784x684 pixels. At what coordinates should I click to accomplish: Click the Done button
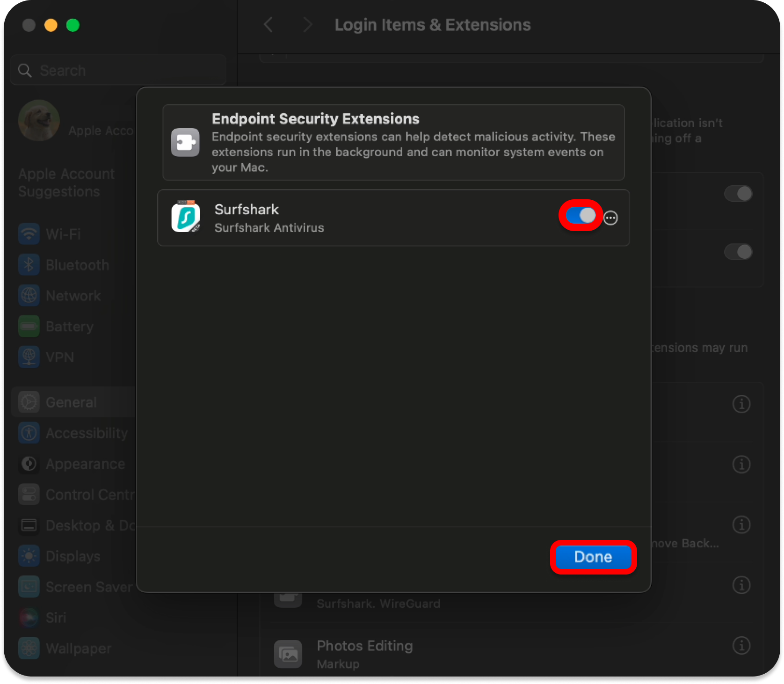point(593,557)
